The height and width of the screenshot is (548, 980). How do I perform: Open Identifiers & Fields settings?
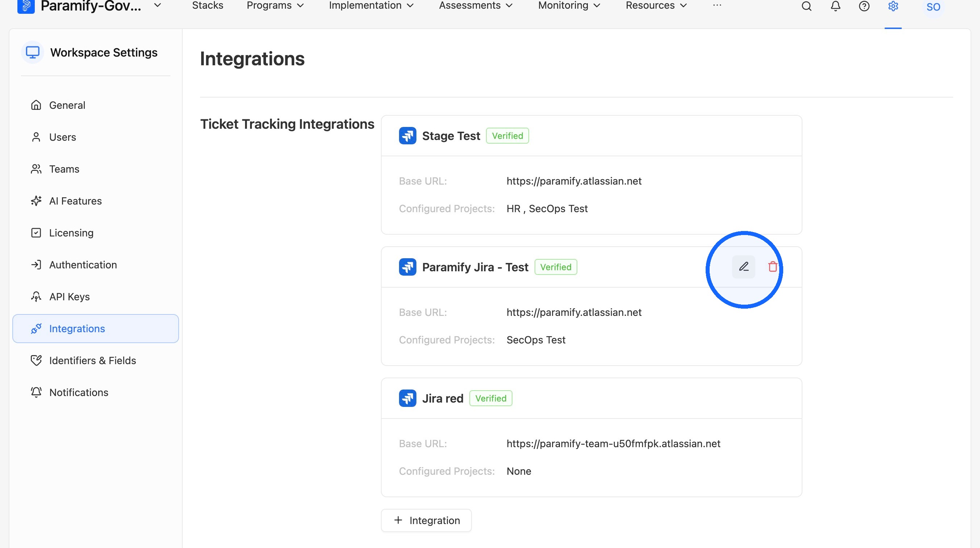point(95,360)
